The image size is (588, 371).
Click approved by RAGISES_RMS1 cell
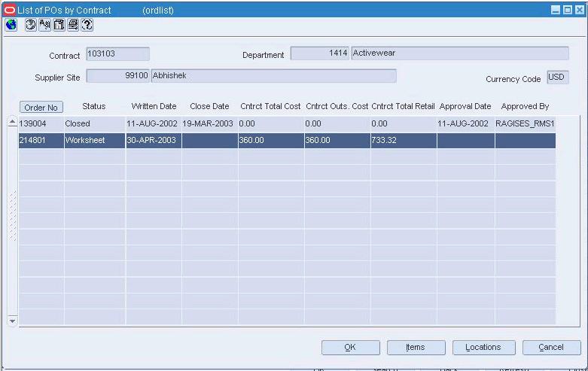[x=525, y=123]
